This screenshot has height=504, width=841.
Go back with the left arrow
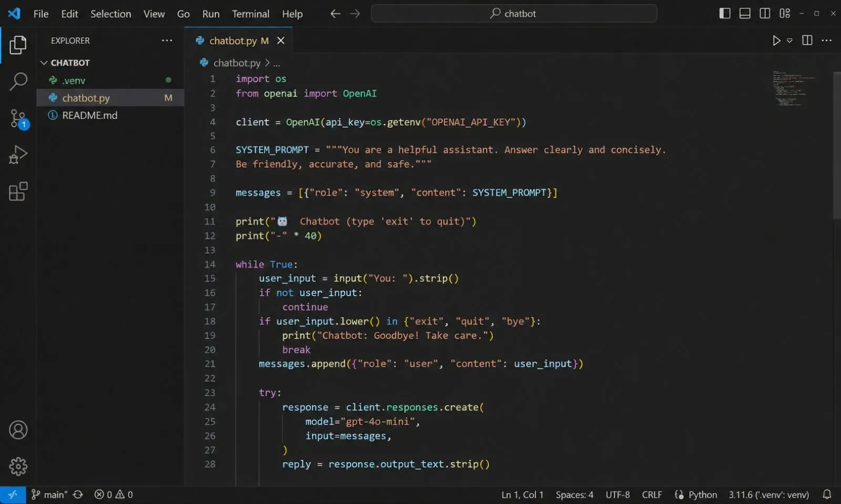click(335, 14)
